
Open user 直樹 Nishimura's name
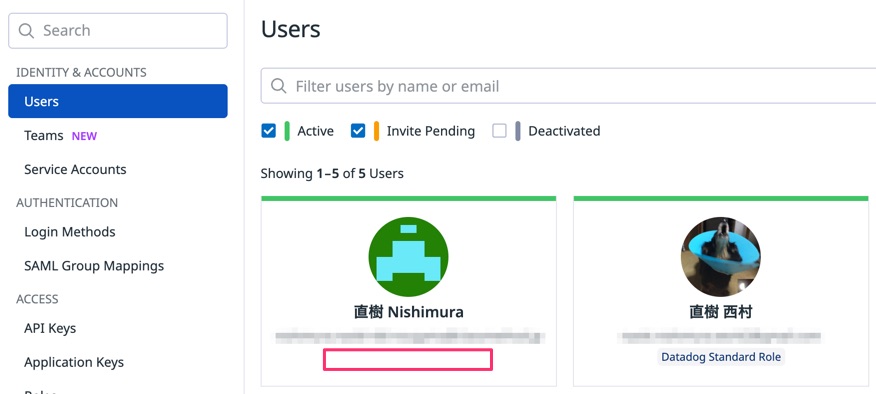(408, 312)
